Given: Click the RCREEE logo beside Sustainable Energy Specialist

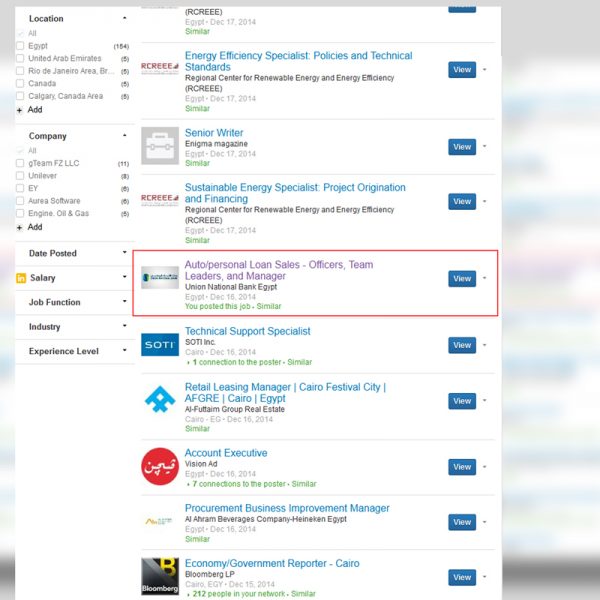Looking at the screenshot, I should click(x=160, y=199).
